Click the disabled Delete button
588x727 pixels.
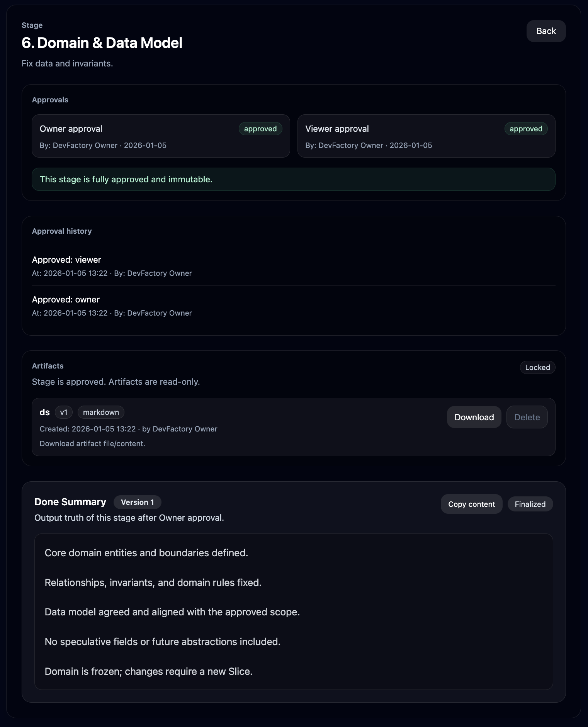[x=527, y=417]
